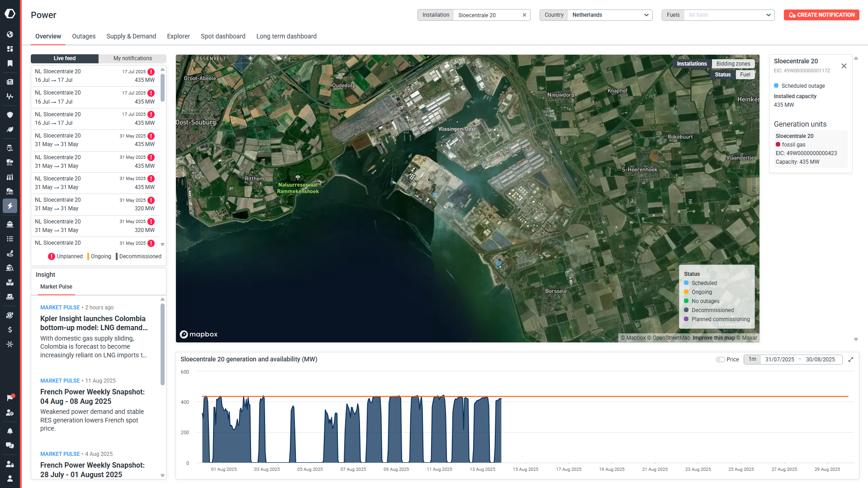Viewport: 868px width, 488px height.
Task: Click the Create Notification button
Action: pyautogui.click(x=821, y=15)
